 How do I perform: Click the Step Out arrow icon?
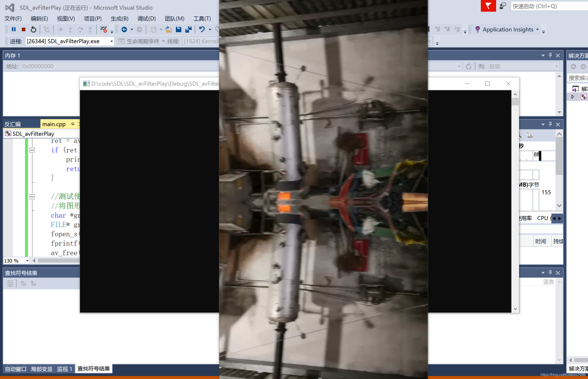tap(90, 29)
